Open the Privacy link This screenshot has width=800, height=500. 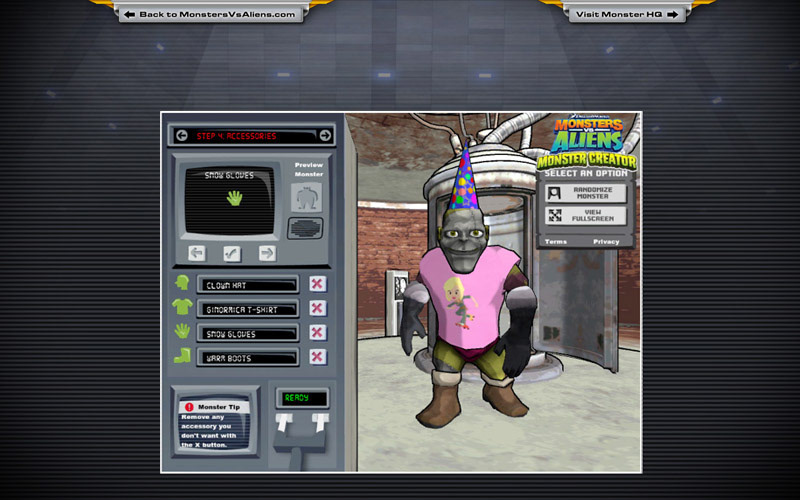pyautogui.click(x=606, y=242)
